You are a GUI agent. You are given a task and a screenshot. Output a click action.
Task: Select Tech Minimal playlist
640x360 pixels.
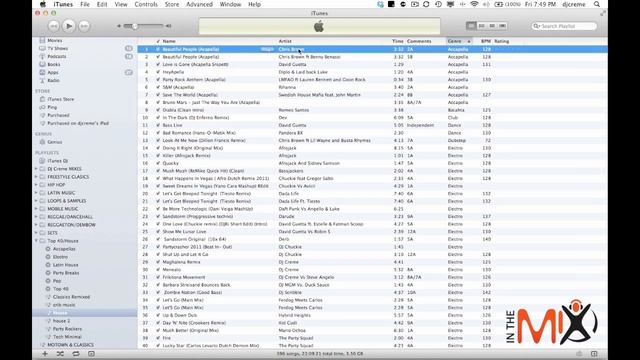[x=67, y=337]
